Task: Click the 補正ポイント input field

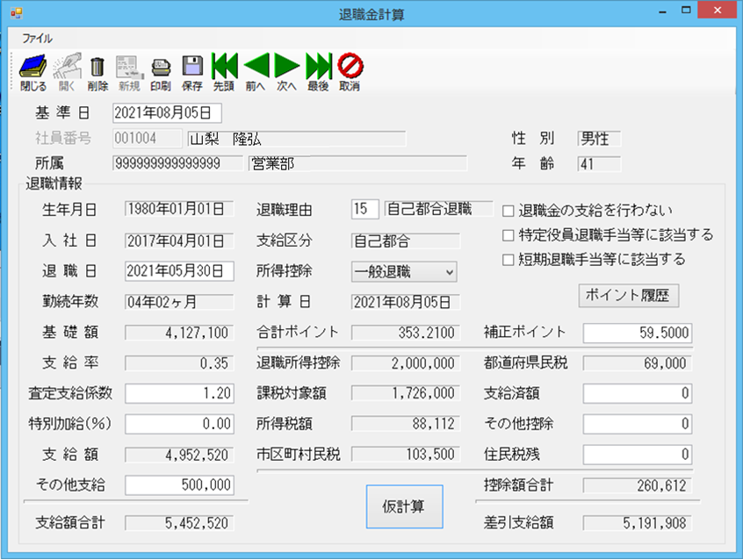Action: (637, 334)
